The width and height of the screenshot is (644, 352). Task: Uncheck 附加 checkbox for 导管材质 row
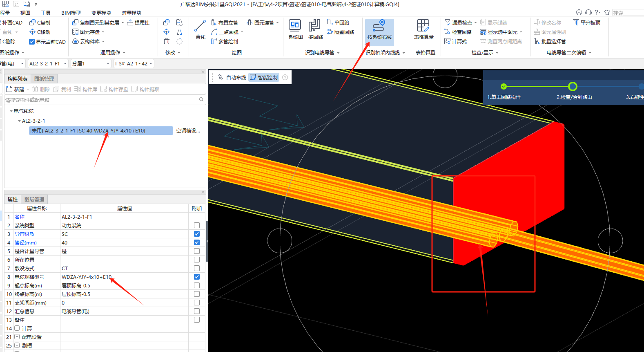(x=197, y=234)
